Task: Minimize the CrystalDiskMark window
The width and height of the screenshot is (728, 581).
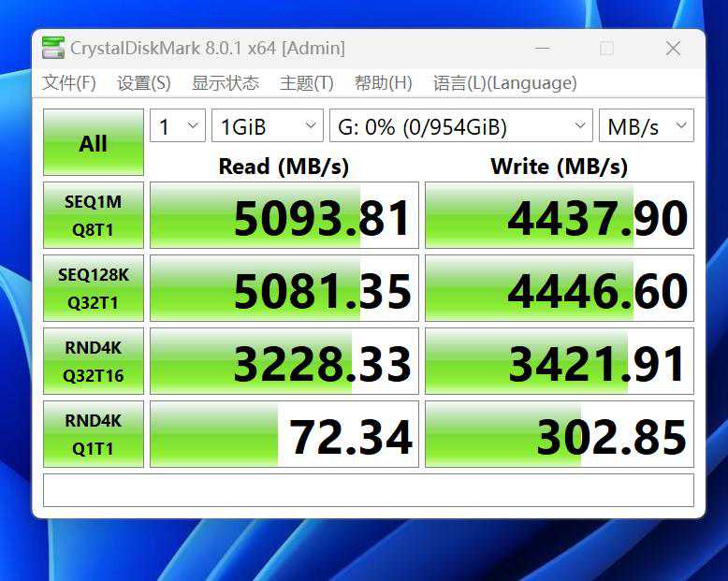Action: click(540, 49)
